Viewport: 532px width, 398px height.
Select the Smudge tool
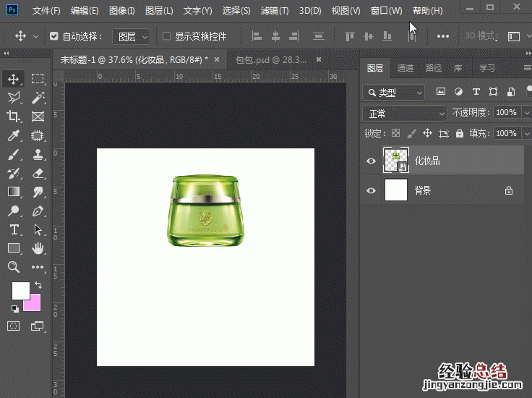[38, 192]
